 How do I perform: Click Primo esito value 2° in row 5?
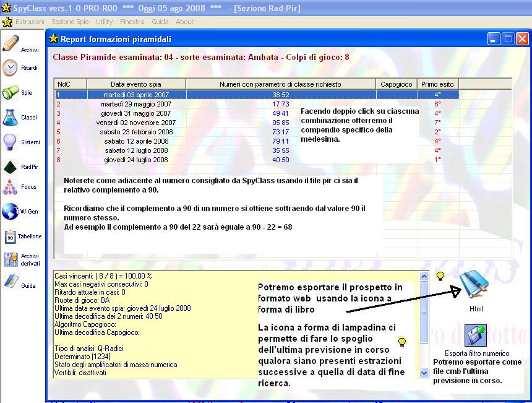point(438,132)
